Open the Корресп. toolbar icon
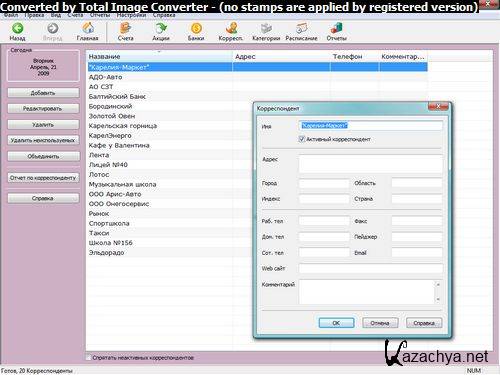Screen dimensions: 500x375 point(231,28)
